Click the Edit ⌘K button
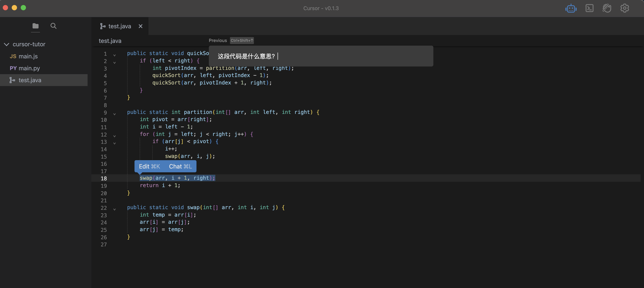 coord(149,166)
